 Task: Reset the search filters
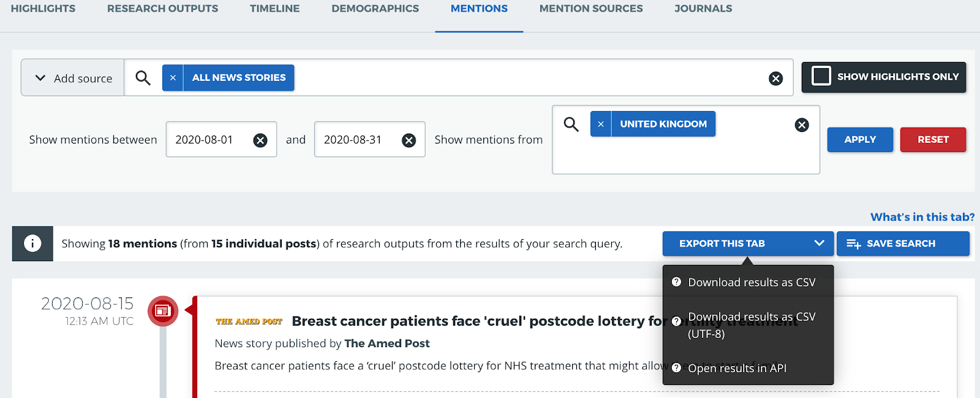click(932, 140)
